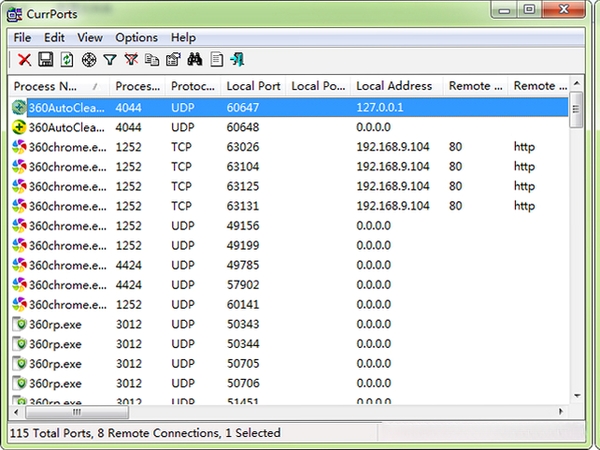
Task: Click the HTML report document icon
Action: 217,60
